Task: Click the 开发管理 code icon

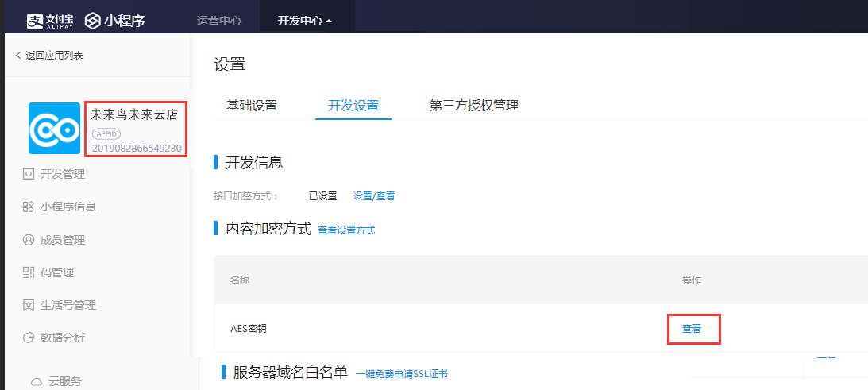Action: [29, 175]
